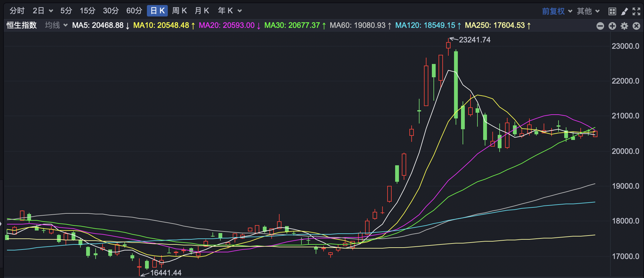The height and width of the screenshot is (278, 644).
Task: Open the 前复权 adjustment dropdown
Action: click(557, 11)
